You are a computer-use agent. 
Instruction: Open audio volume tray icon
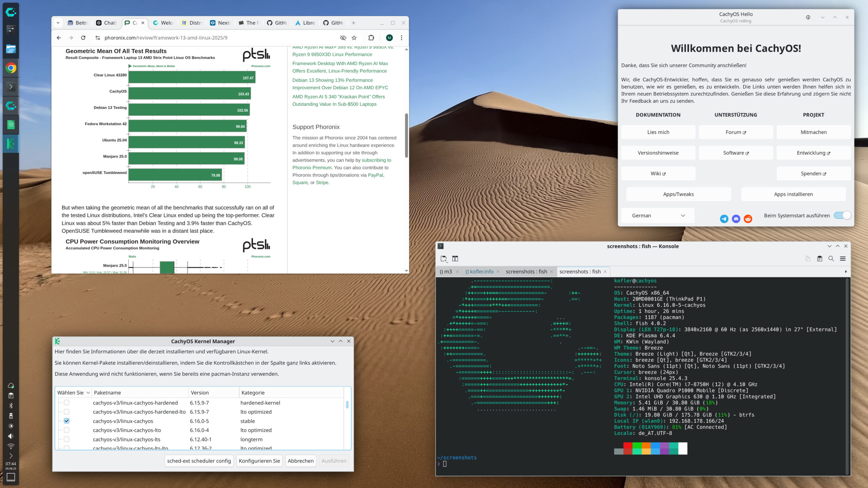point(11,436)
